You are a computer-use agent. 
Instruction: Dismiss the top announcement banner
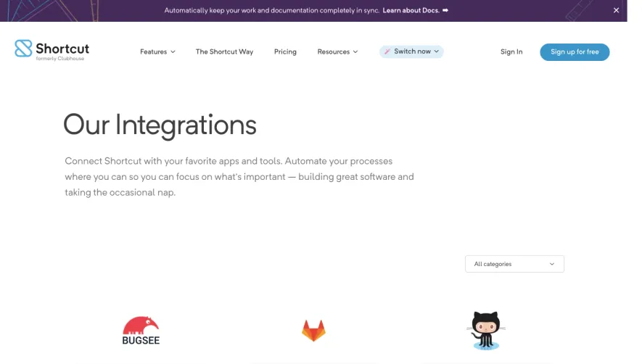[616, 10]
